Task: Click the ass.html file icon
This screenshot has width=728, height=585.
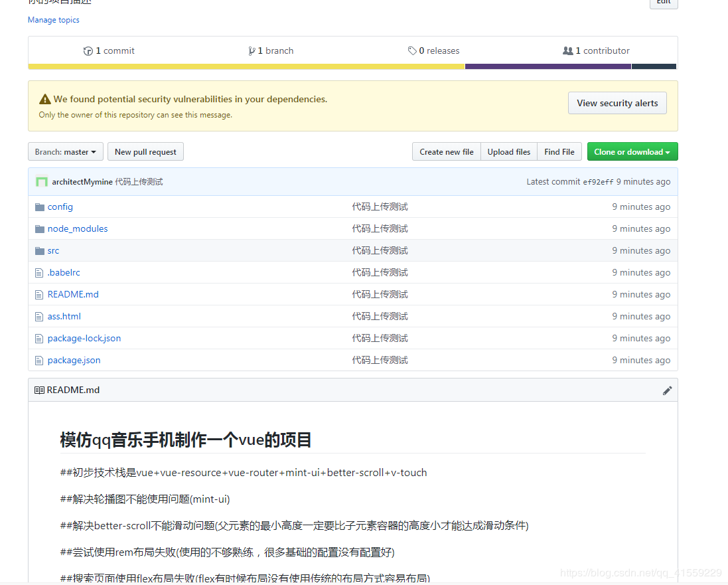Action: 39,317
